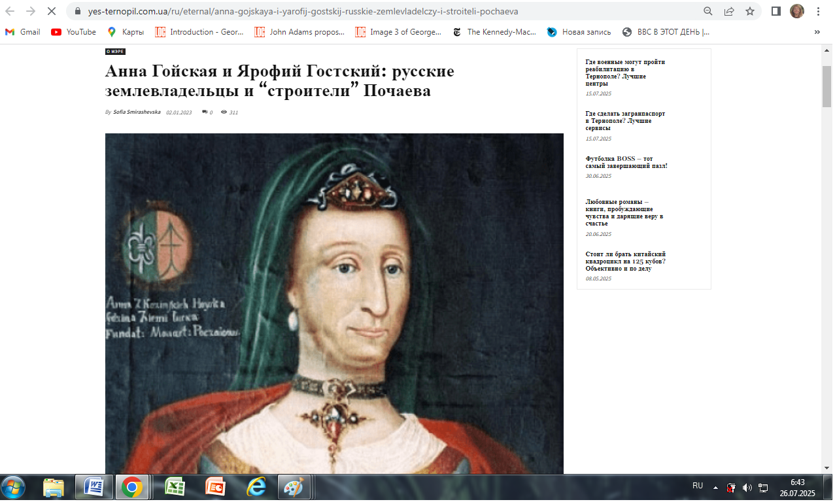
Task: Click the sidebar date 30.06.2025
Action: (598, 176)
